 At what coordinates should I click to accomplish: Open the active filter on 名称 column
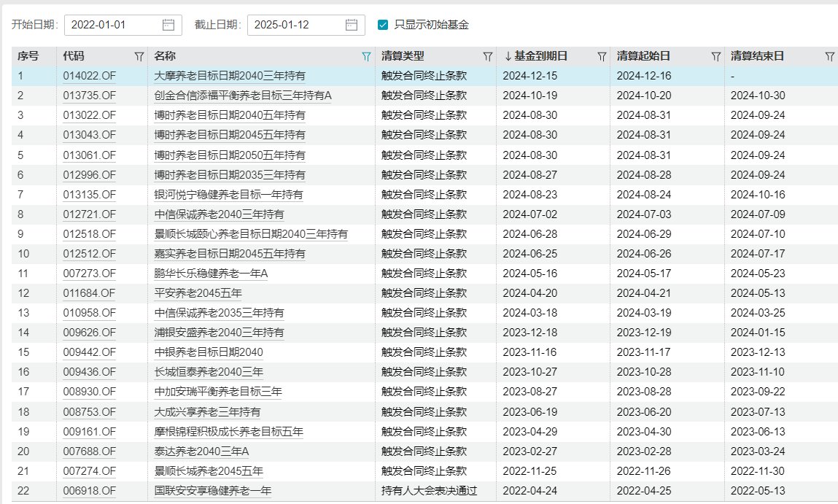[x=366, y=56]
